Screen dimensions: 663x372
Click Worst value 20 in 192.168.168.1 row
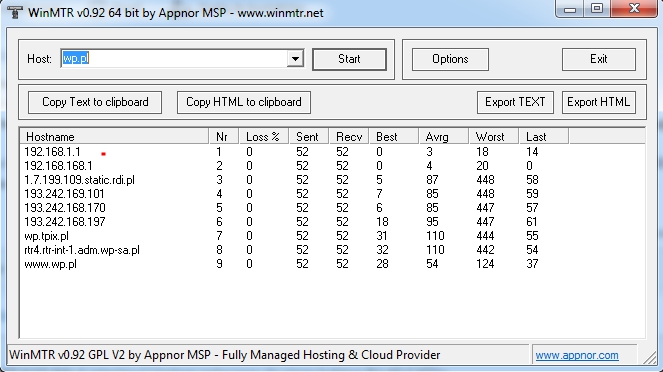tap(482, 166)
